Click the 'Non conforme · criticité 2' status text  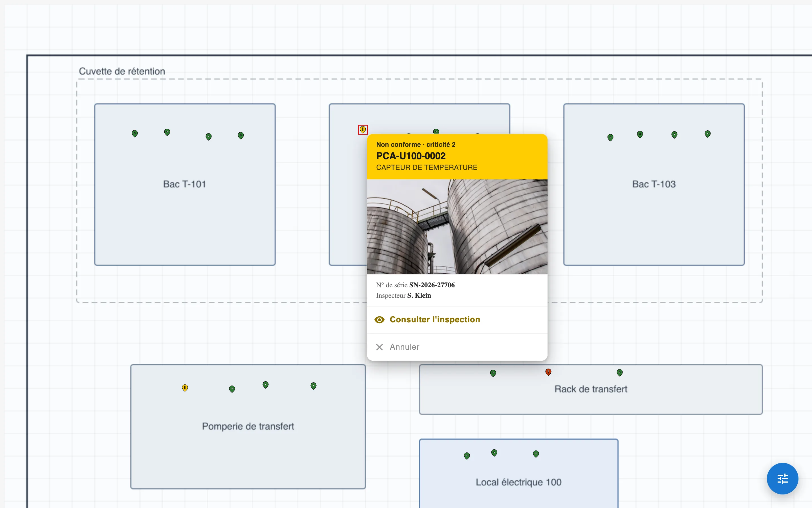coord(416,144)
